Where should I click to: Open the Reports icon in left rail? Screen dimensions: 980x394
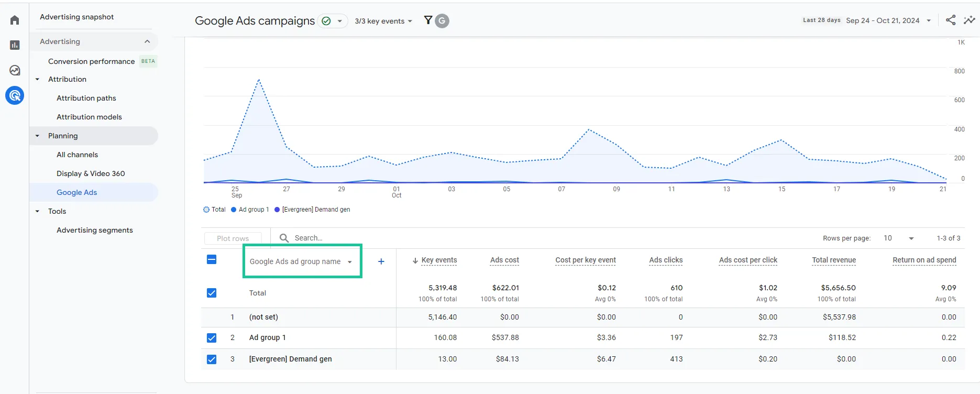(x=15, y=45)
